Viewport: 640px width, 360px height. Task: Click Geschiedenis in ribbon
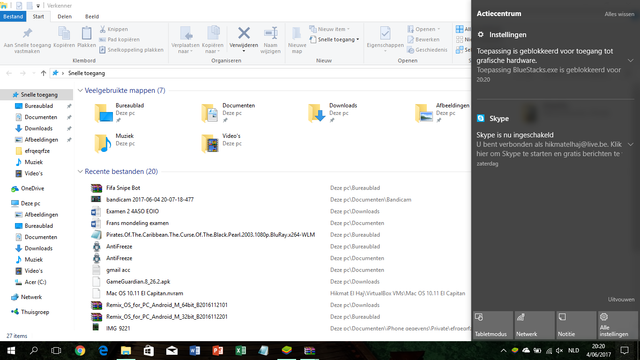(x=427, y=50)
